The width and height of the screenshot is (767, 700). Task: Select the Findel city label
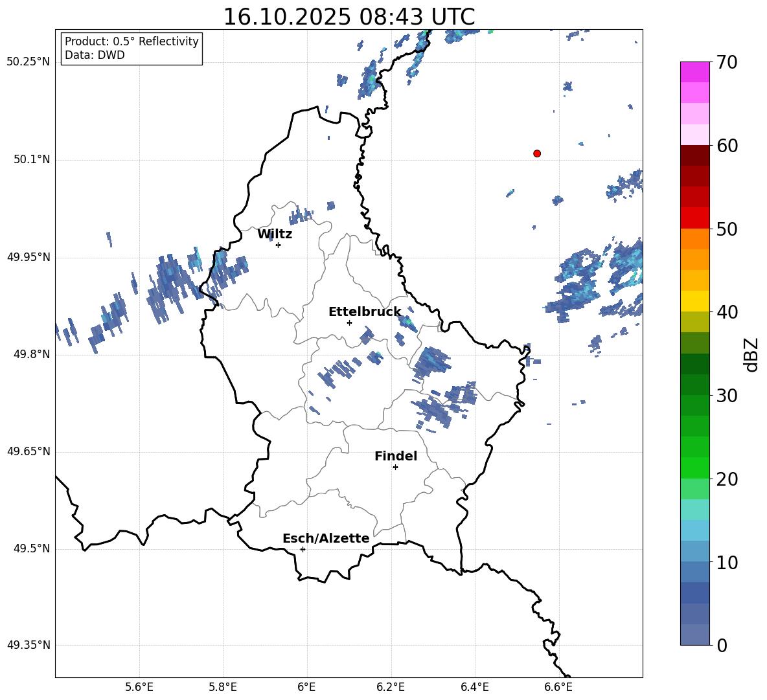click(x=396, y=456)
